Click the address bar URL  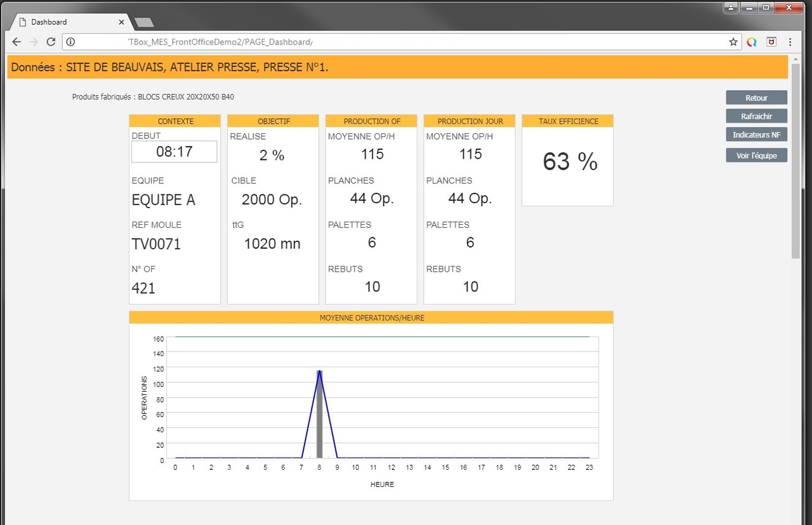click(x=220, y=42)
